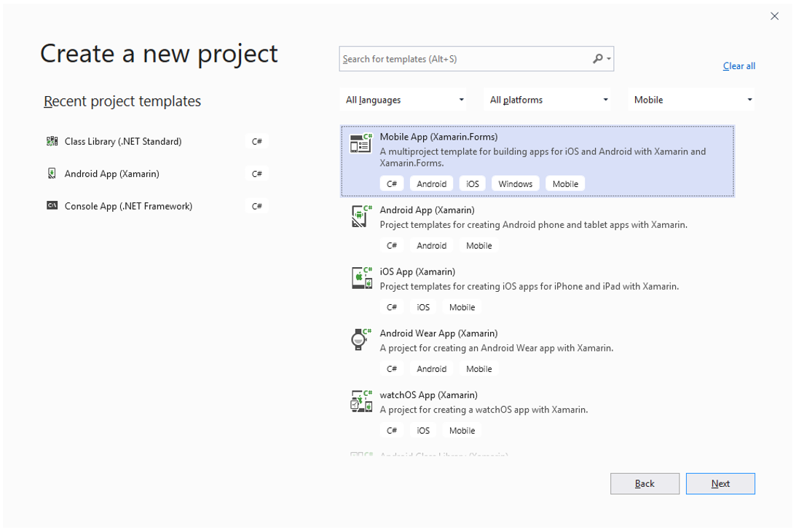This screenshot has height=532, width=796.
Task: Click the Clear all link
Action: (x=738, y=66)
